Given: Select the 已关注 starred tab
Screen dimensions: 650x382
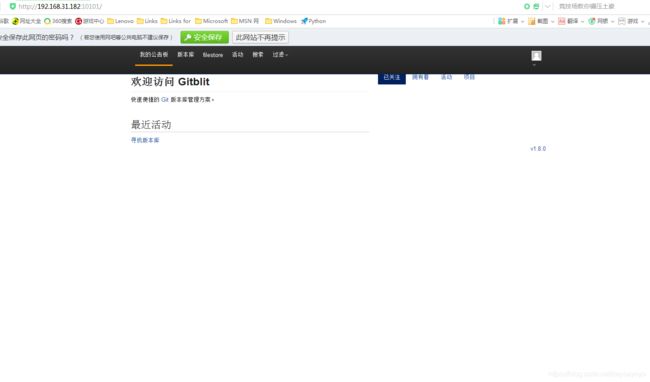Looking at the screenshot, I should pyautogui.click(x=392, y=77).
